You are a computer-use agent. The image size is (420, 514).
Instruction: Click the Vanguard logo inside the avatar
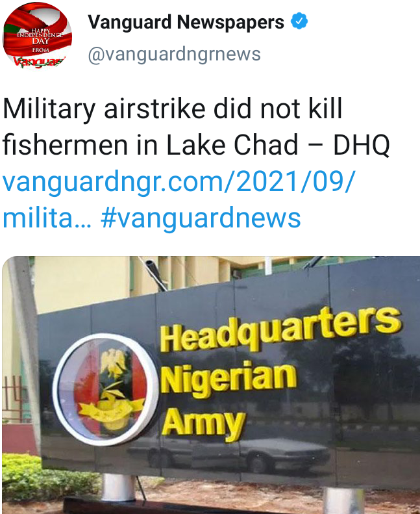point(40,61)
